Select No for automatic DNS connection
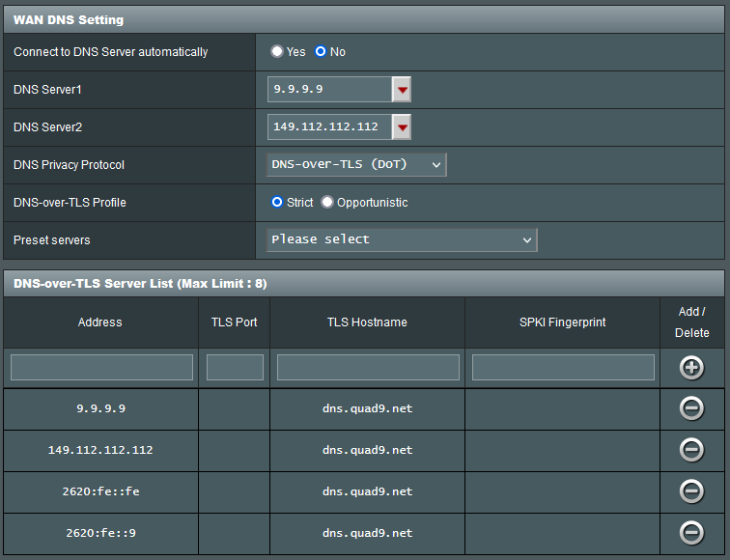Screen dimensions: 730x560 (x=321, y=51)
